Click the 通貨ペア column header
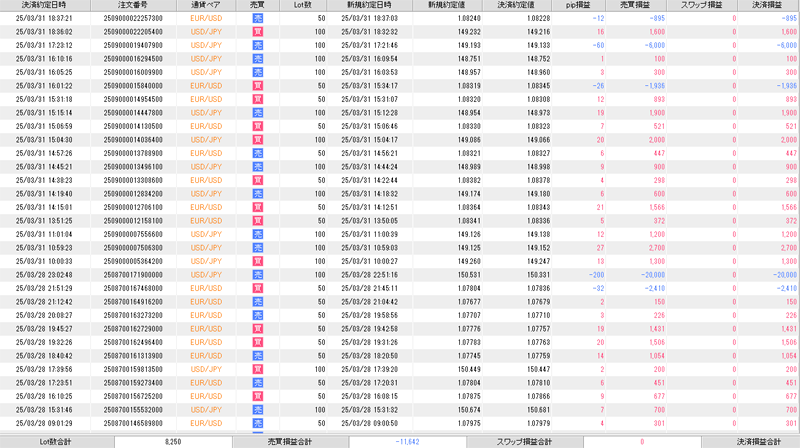Image resolution: width=800 pixels, height=448 pixels. [206, 5]
